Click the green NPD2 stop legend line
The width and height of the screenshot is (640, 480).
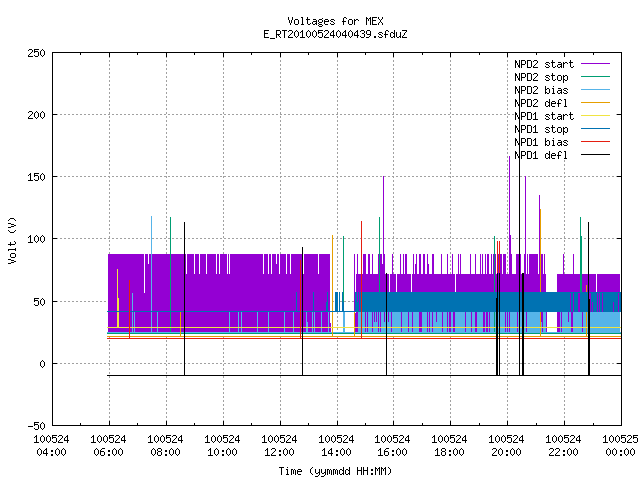[x=596, y=77]
